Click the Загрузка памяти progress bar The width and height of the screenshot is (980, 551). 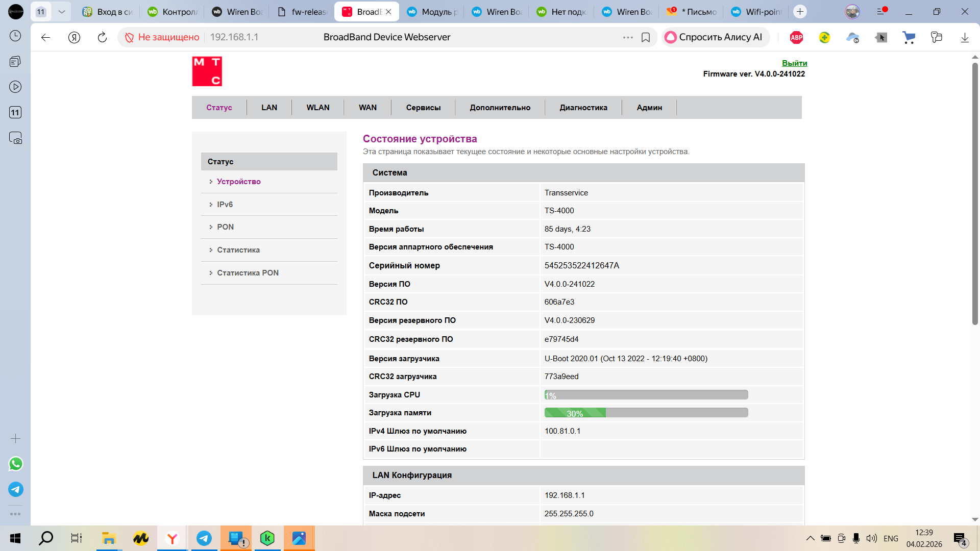[x=646, y=413]
